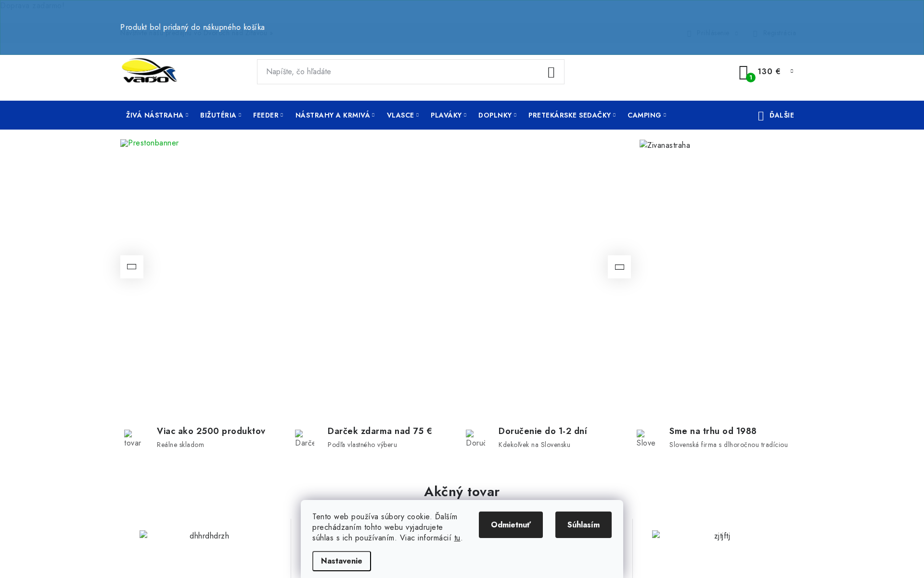Click the Súhlasím cookie button

pyautogui.click(x=583, y=525)
